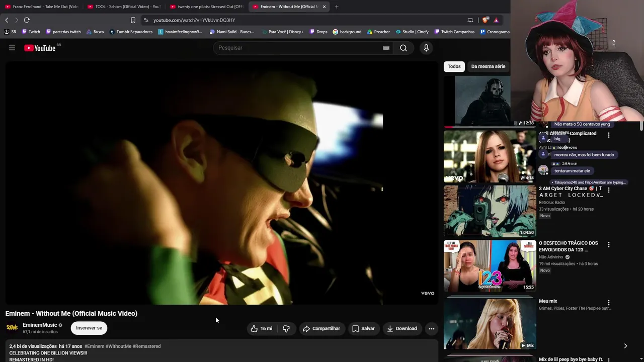Click the cast/media icon in address bar
The image size is (644, 362).
470,20
